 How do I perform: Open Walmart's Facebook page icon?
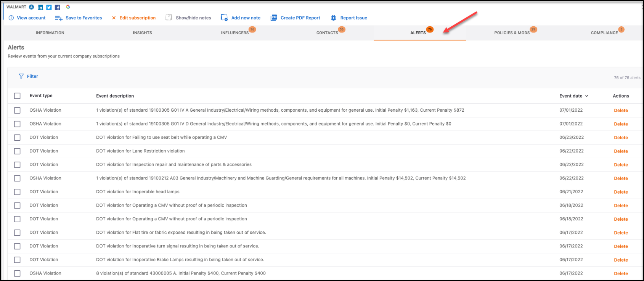point(58,8)
